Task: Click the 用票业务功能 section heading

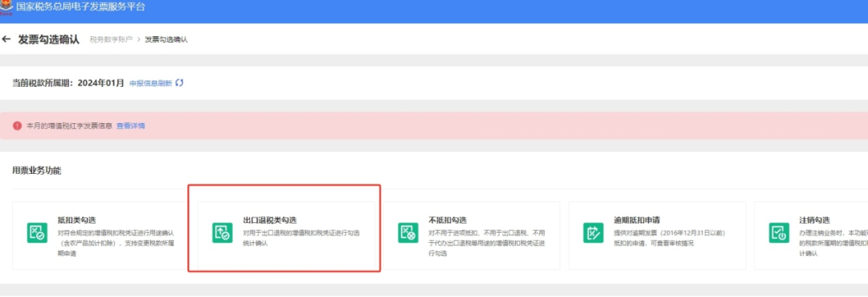Action: click(x=36, y=171)
